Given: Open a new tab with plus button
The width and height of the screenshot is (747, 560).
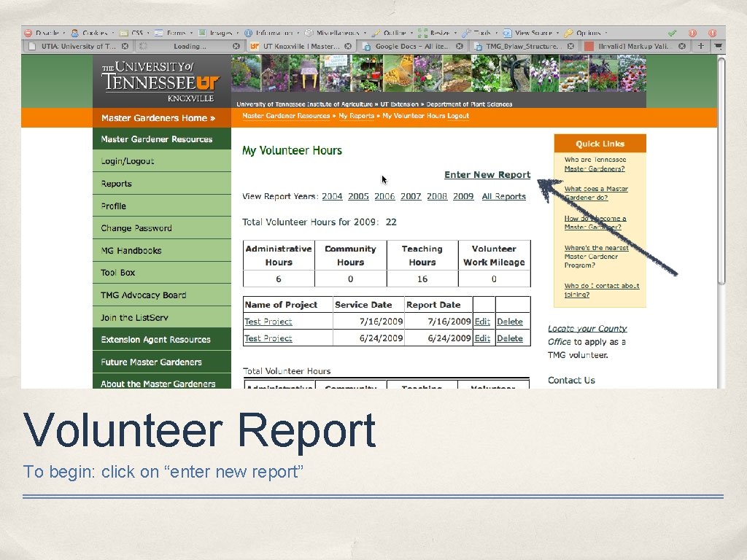Looking at the screenshot, I should point(701,46).
